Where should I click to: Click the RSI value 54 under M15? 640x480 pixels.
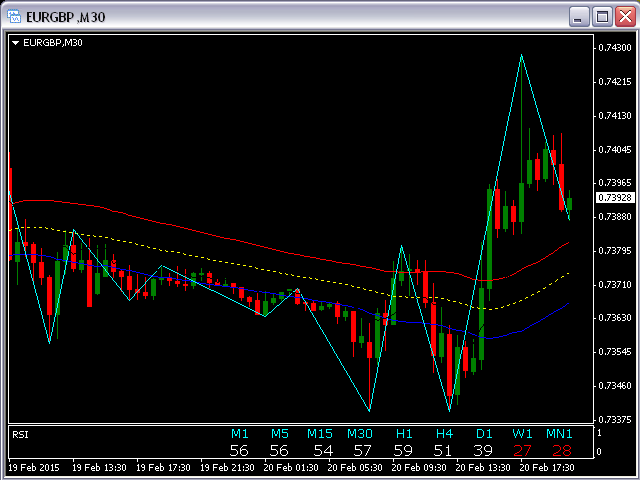pos(323,451)
